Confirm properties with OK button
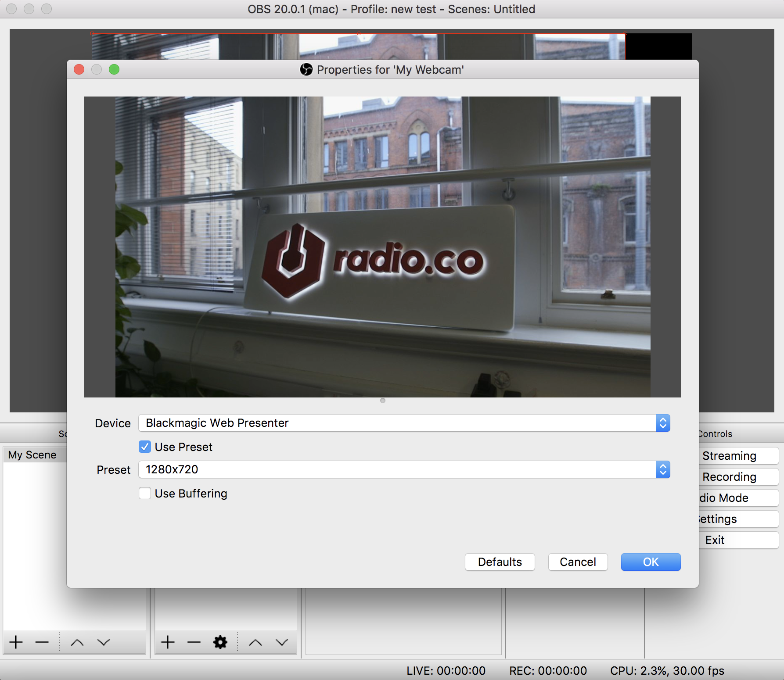The image size is (784, 680). point(651,562)
